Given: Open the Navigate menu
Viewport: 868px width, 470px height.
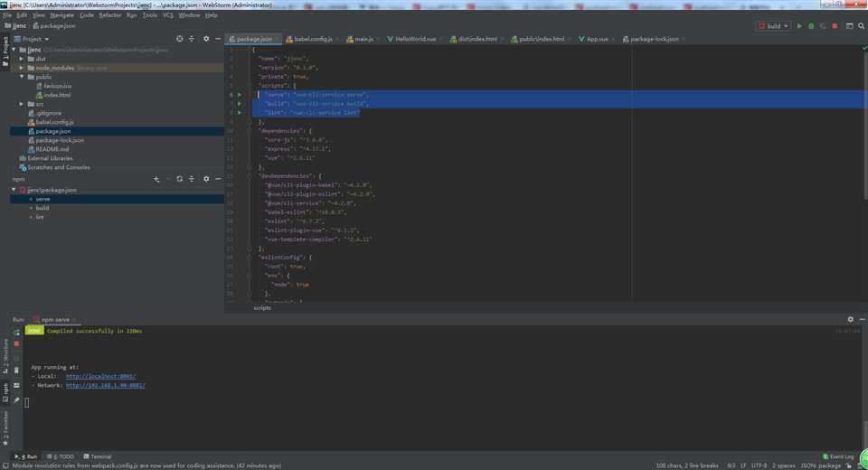Looking at the screenshot, I should 62,15.
